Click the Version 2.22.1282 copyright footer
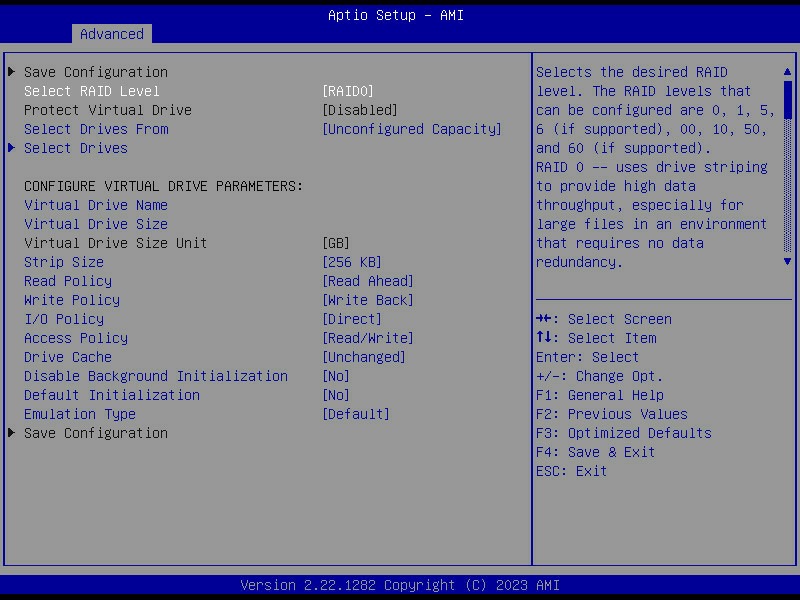This screenshot has width=800, height=600. [x=400, y=585]
